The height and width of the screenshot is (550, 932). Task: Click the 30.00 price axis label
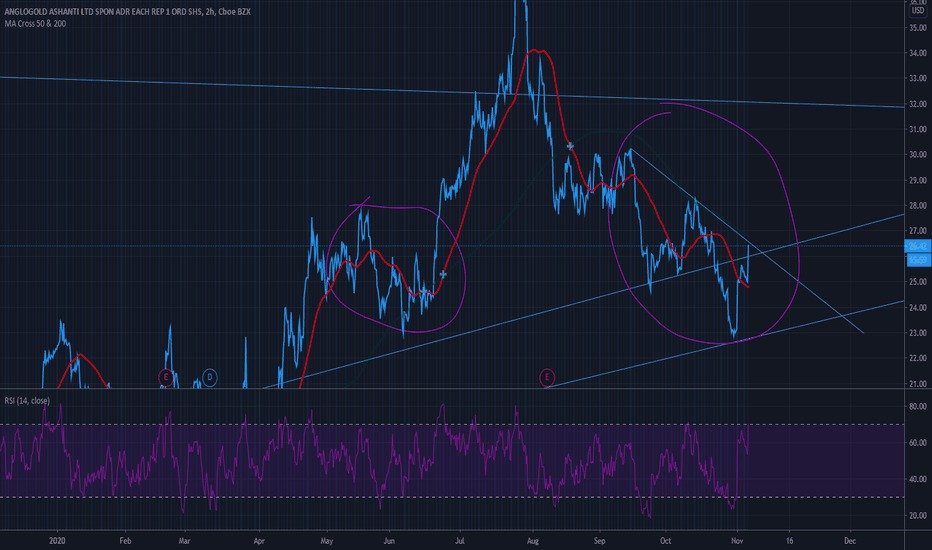click(x=918, y=154)
